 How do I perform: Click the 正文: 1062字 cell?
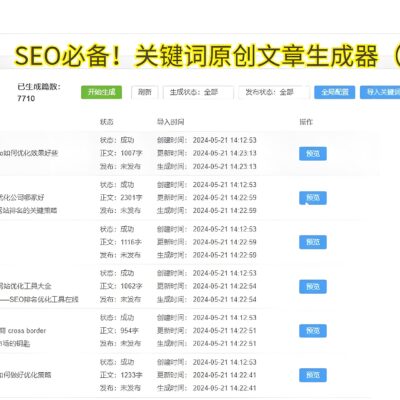pos(121,286)
